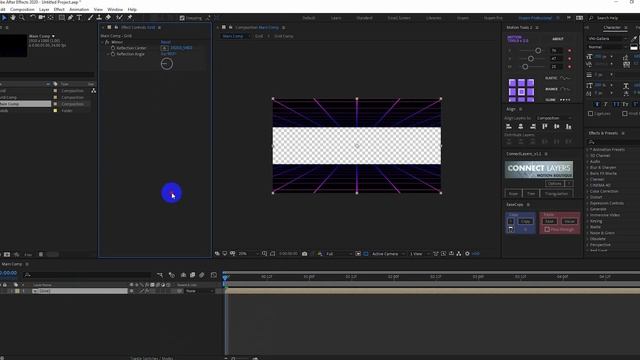Open the font family dropdown in Character
The width and height of the screenshot is (640, 360).
(x=608, y=38)
